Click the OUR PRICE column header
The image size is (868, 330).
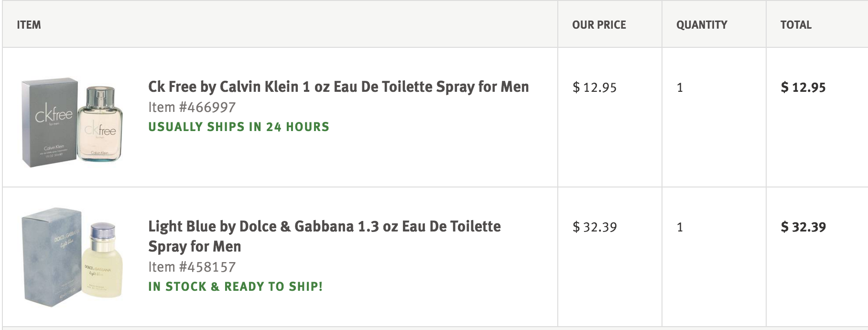click(599, 25)
